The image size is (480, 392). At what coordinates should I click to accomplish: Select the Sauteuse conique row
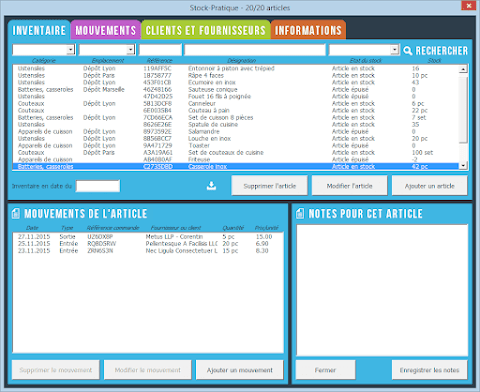click(x=236, y=89)
